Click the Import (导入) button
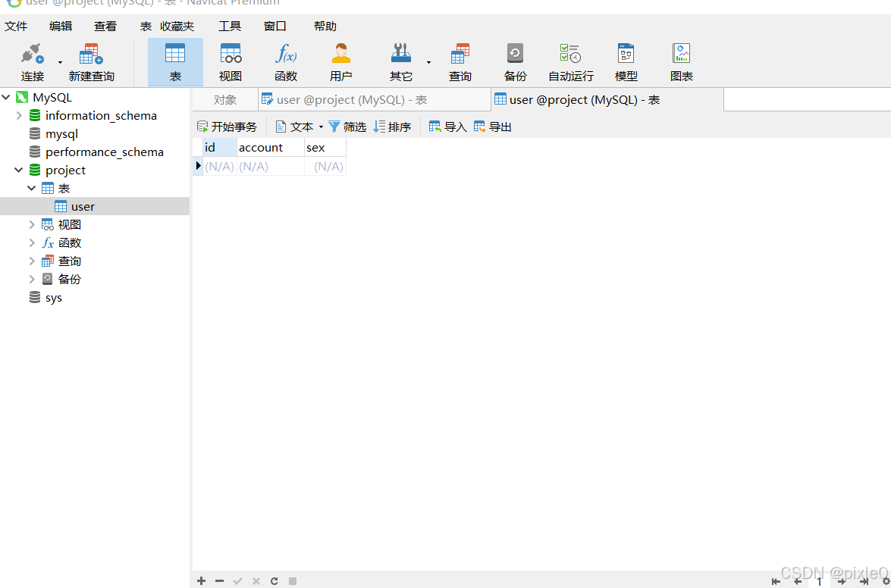This screenshot has height=588, width=891. (x=447, y=127)
